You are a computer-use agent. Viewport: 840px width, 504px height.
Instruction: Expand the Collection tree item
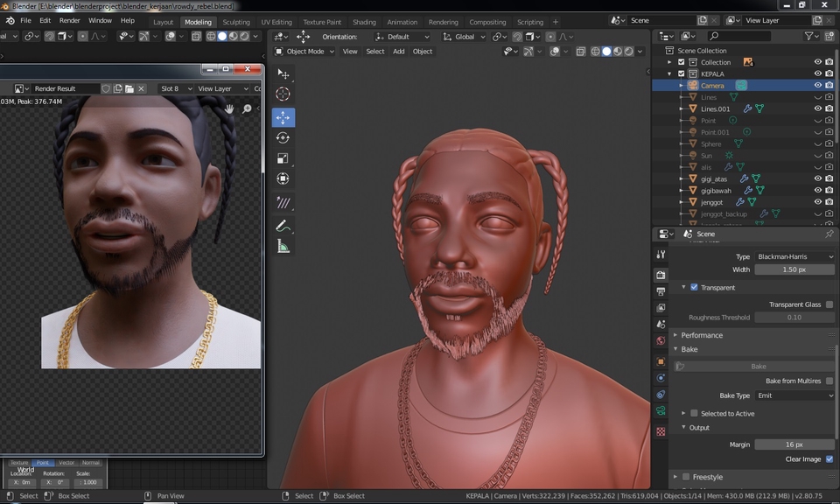[668, 61]
